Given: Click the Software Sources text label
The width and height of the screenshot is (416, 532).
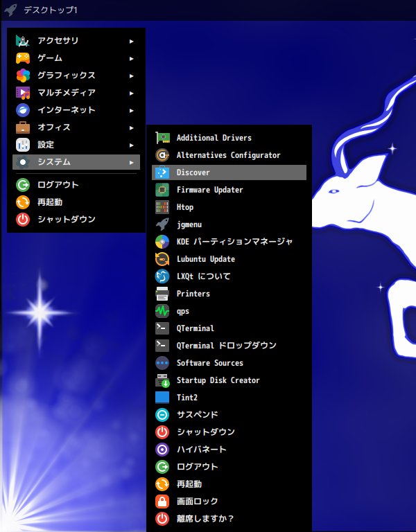Looking at the screenshot, I should (210, 363).
